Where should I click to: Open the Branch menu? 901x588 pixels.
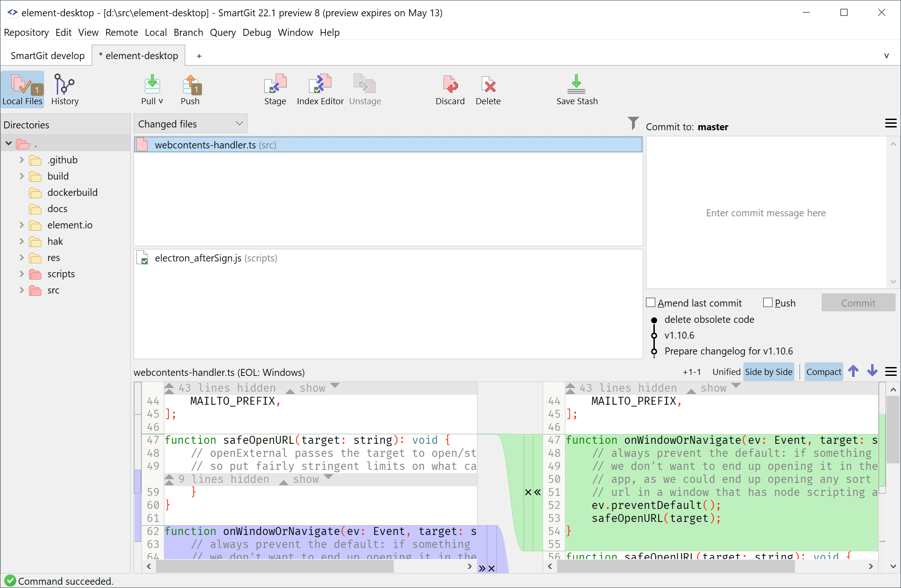pyautogui.click(x=188, y=32)
